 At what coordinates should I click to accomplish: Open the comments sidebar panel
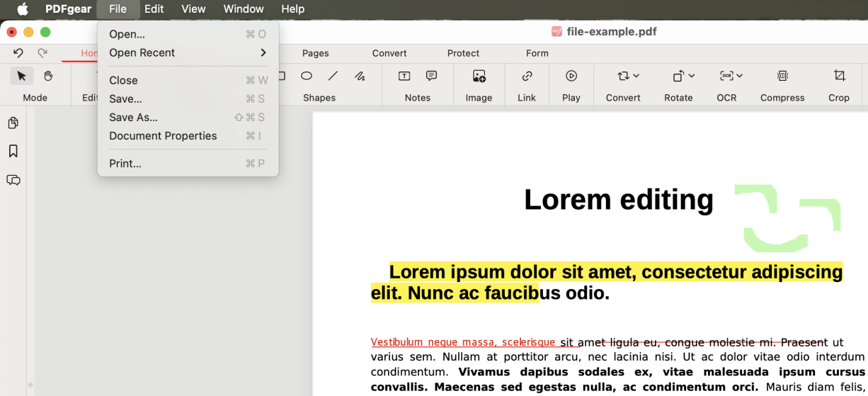pos(13,180)
